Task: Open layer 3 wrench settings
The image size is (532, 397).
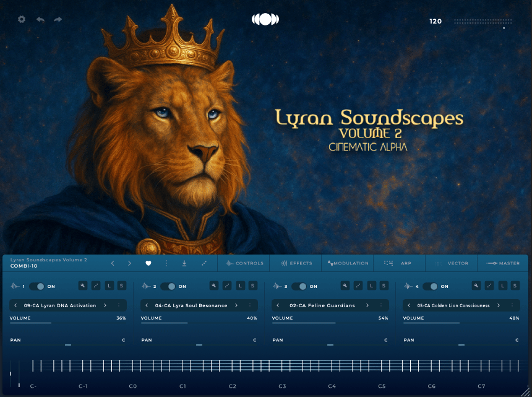Action: coord(345,286)
